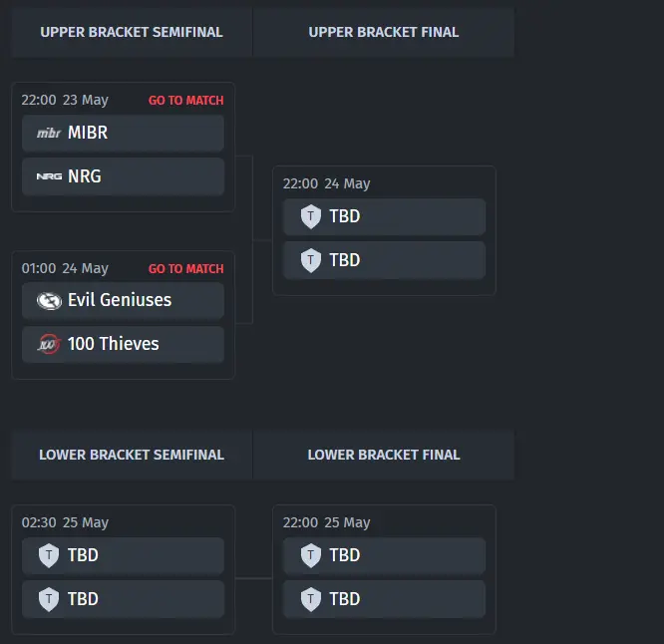Select the Upper Bracket Semifinal header
664x644 pixels.
point(132,32)
